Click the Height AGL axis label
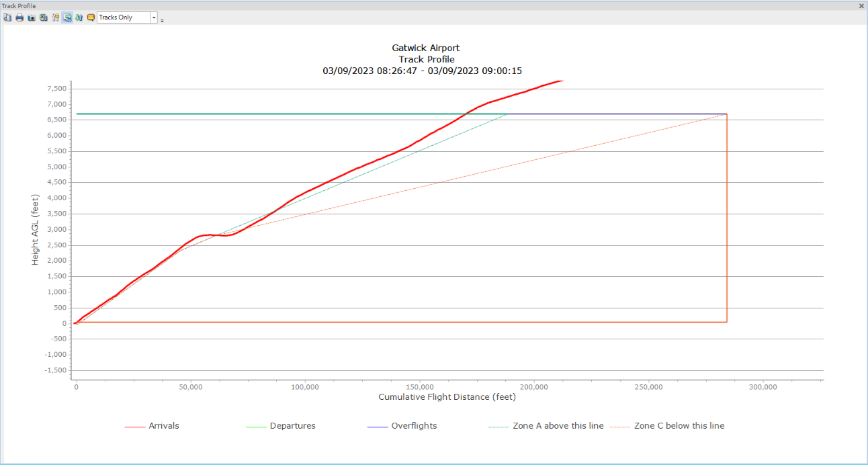 click(x=35, y=229)
